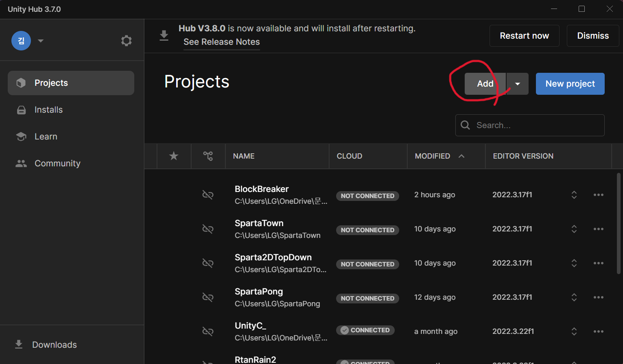Change UnityC_'s editor version selector
Viewport: 623px width, 364px height.
pyautogui.click(x=574, y=331)
